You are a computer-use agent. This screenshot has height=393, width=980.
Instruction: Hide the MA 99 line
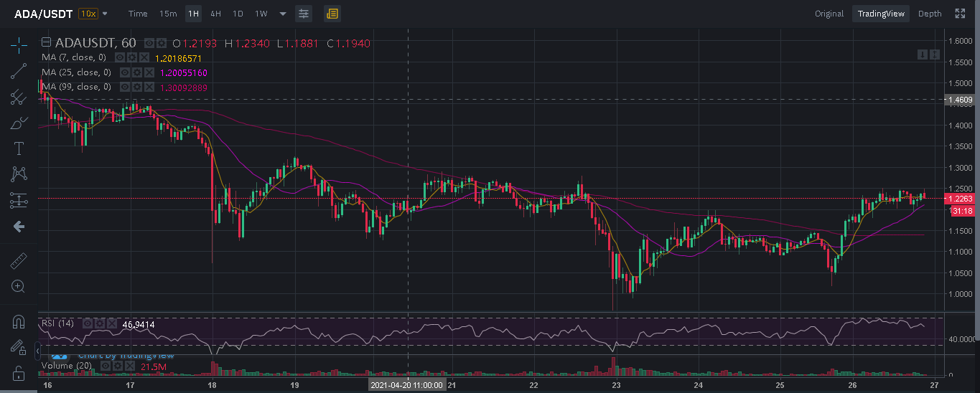[125, 87]
